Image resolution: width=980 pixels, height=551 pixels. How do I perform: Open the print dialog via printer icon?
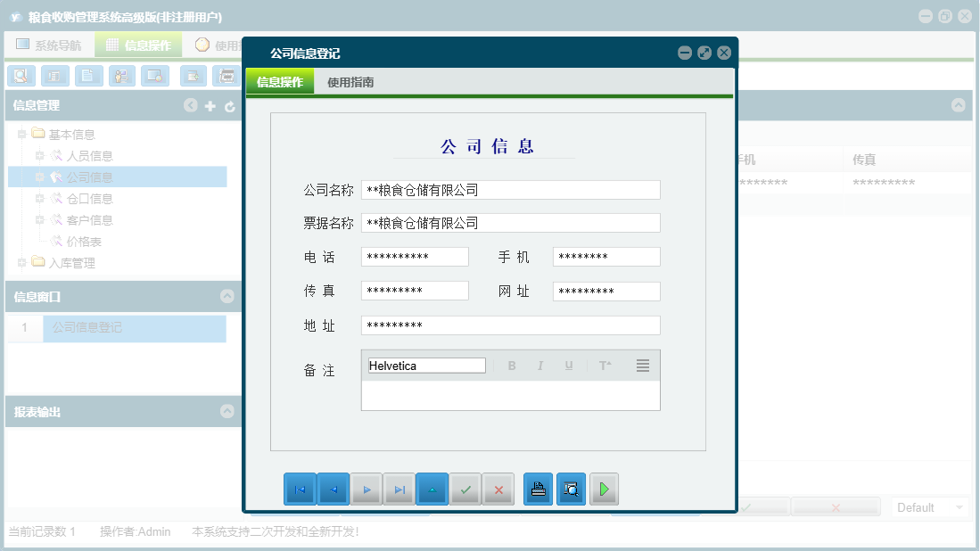coord(538,489)
